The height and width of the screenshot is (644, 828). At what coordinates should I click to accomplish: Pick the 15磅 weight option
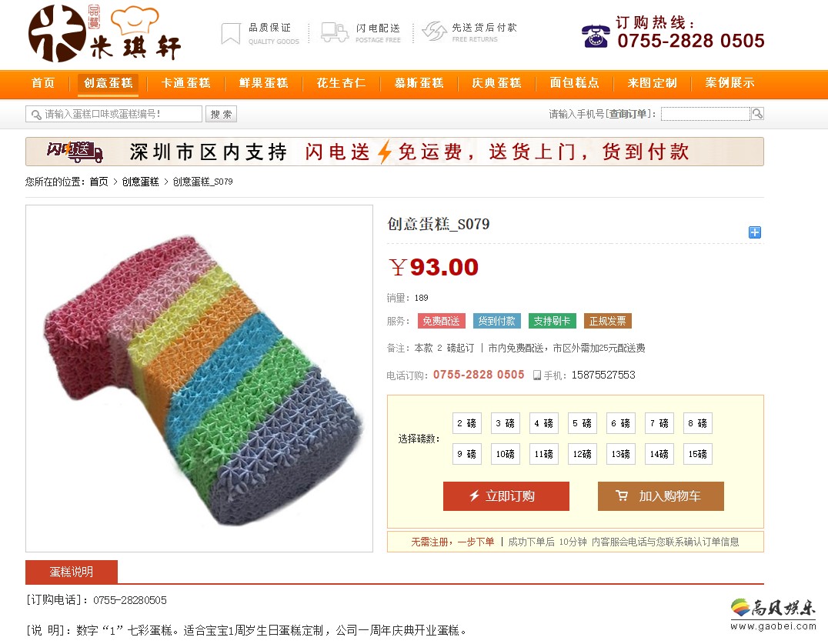(x=698, y=454)
